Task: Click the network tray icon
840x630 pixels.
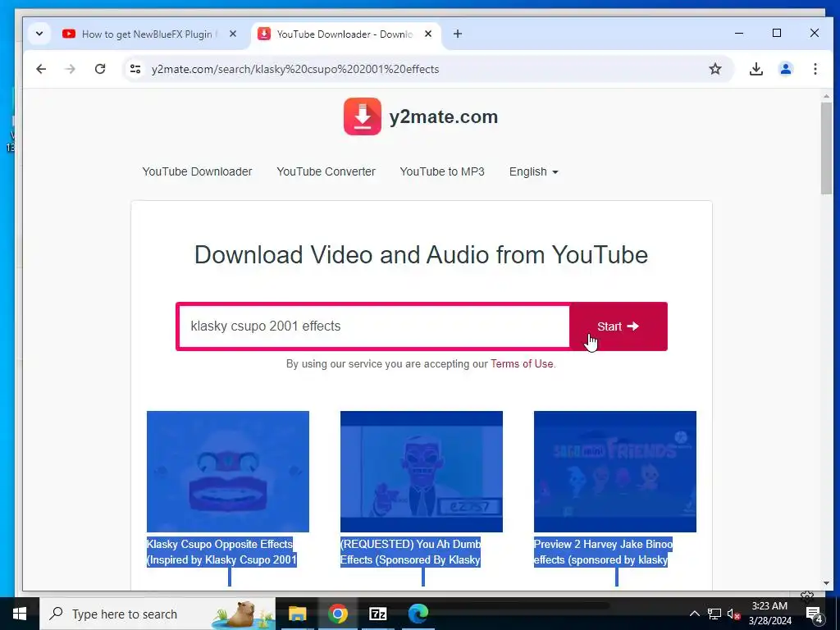Action: click(714, 614)
